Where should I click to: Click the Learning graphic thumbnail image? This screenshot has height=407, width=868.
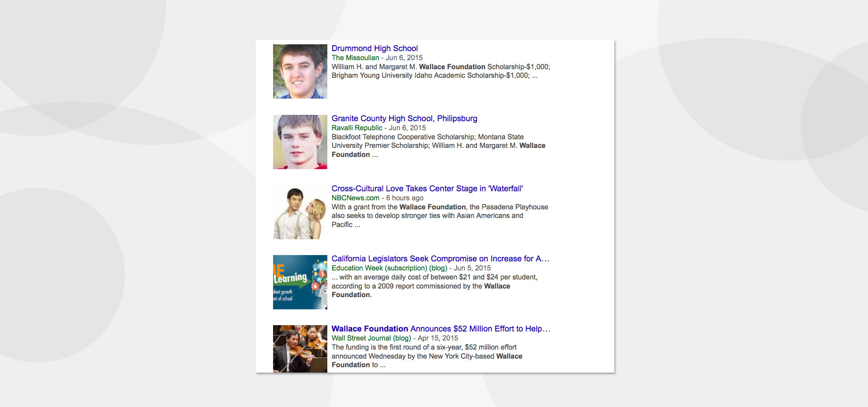tap(300, 282)
